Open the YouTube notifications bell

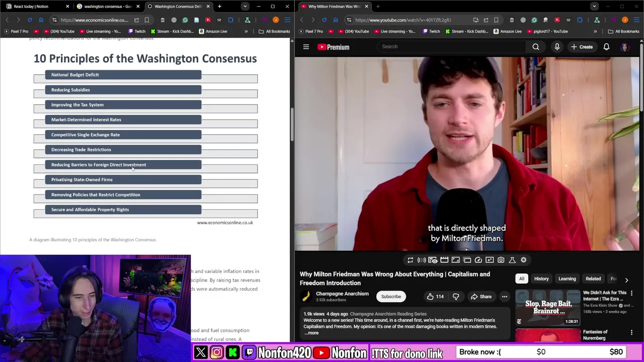click(606, 47)
